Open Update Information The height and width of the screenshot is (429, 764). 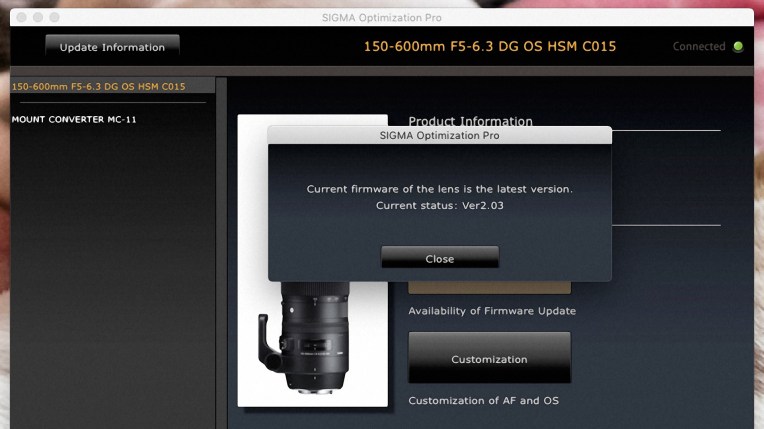(x=112, y=47)
